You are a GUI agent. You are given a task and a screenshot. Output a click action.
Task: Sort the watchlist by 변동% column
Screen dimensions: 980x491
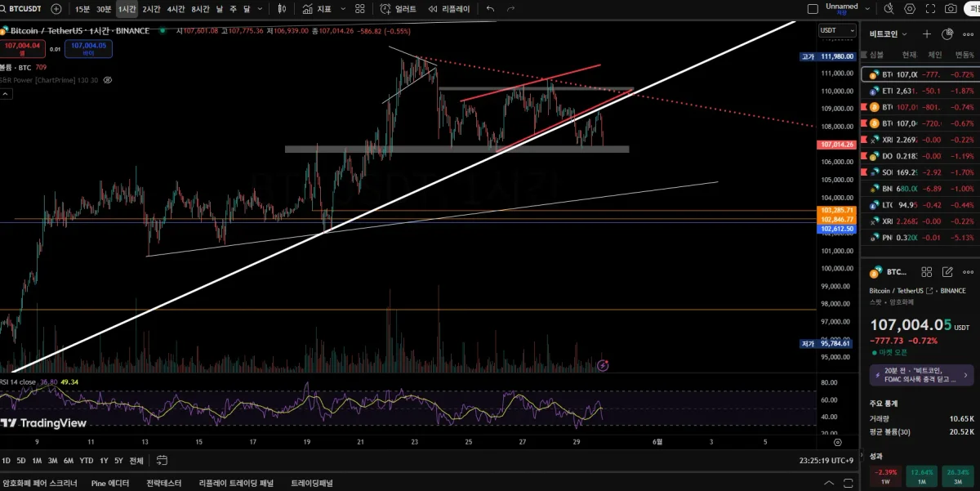pos(964,55)
